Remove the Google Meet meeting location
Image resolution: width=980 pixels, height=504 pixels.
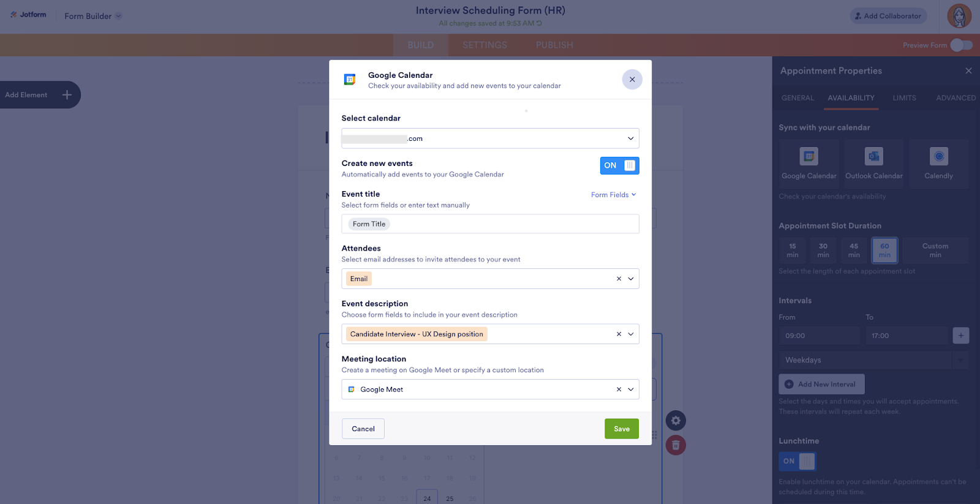619,389
